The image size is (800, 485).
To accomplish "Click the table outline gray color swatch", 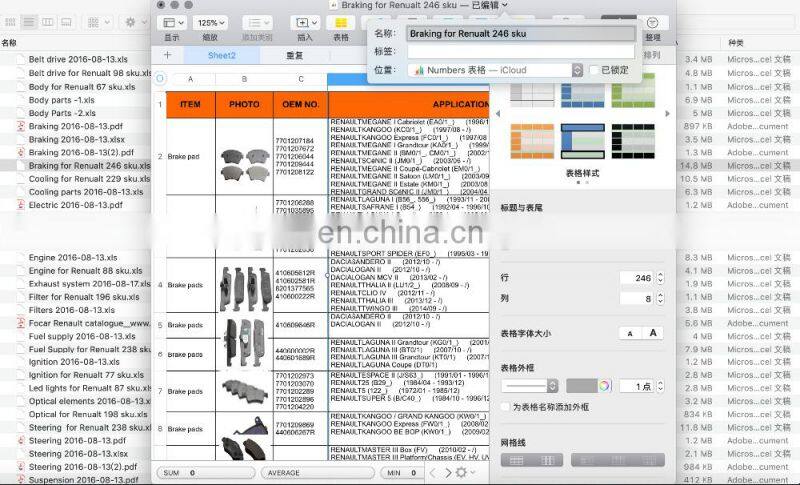I will (581, 385).
